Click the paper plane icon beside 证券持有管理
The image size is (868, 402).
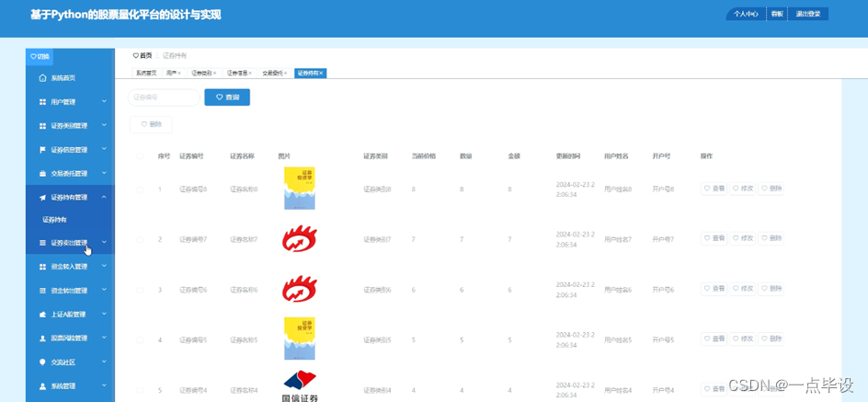point(42,197)
